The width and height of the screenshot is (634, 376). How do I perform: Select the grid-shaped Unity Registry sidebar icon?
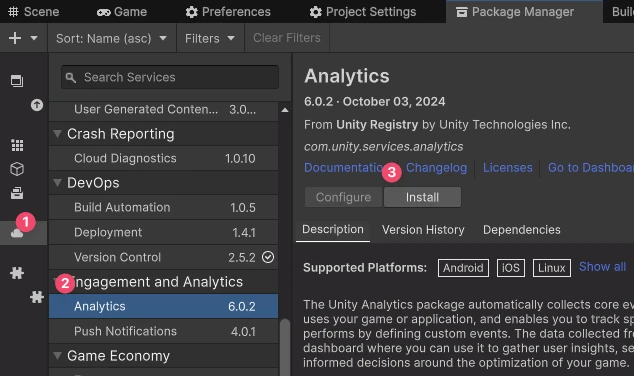point(17,145)
